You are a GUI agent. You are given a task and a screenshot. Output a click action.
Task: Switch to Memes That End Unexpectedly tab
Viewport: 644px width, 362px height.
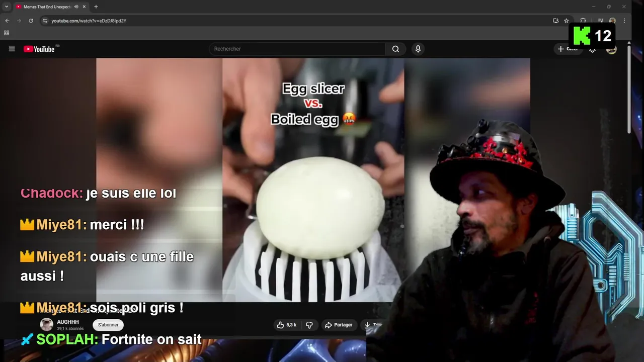pos(46,7)
